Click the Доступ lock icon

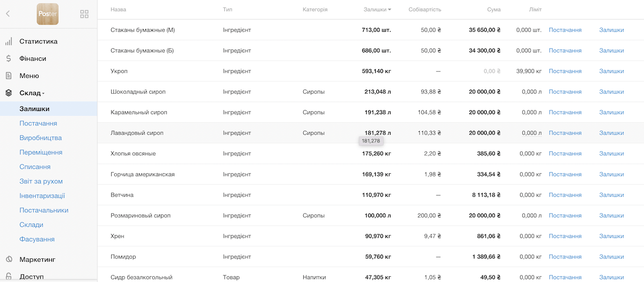9,277
